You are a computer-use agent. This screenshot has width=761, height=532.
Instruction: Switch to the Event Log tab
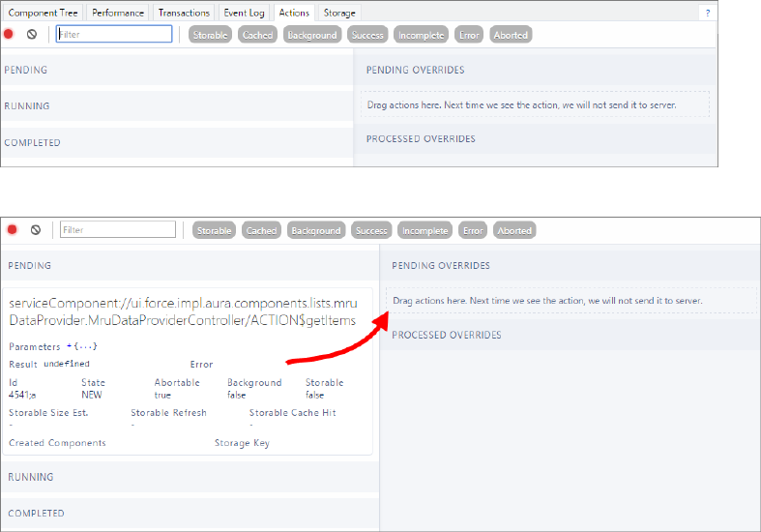pyautogui.click(x=244, y=14)
